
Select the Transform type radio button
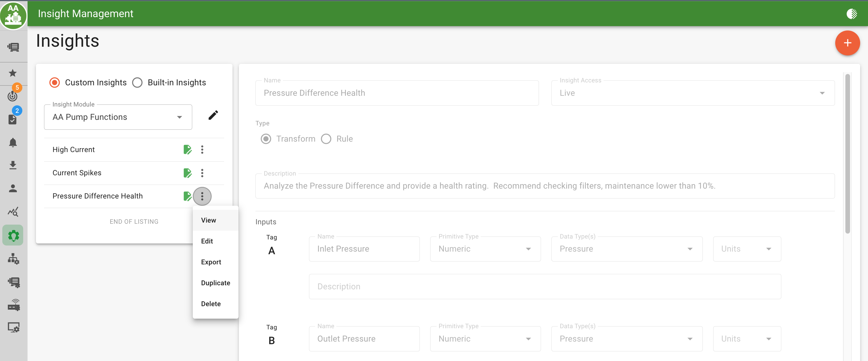[266, 139]
